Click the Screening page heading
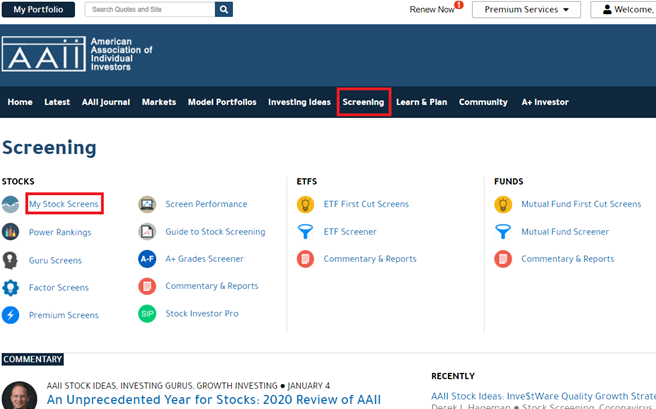 (49, 148)
